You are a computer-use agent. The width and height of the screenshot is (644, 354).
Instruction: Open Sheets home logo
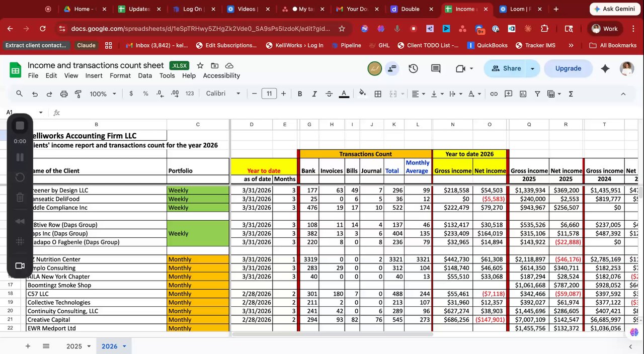tap(15, 70)
